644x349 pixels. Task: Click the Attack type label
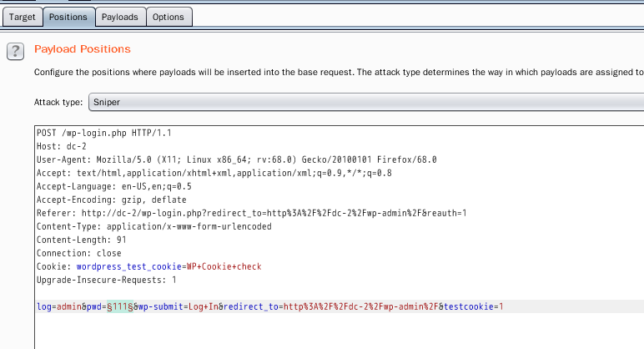(x=58, y=103)
